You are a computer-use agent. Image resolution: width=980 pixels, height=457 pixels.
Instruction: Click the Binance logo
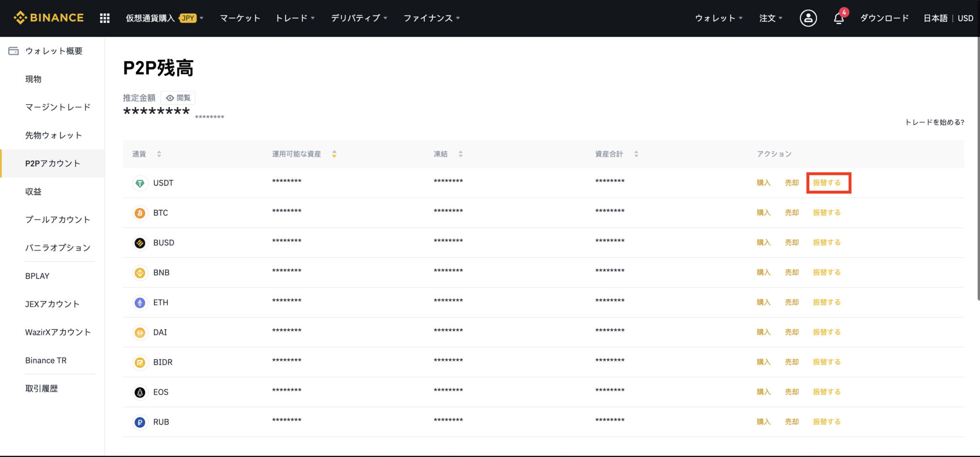[48, 18]
